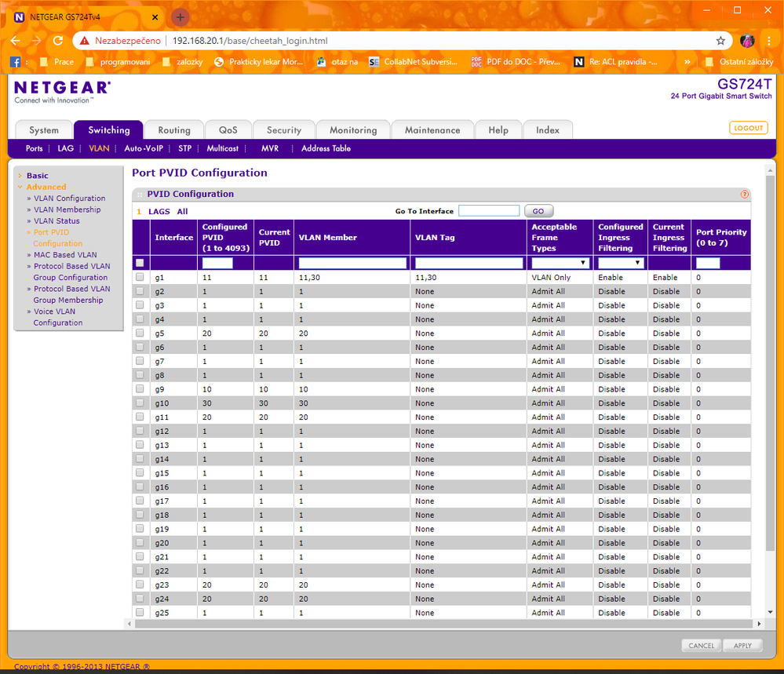Image resolution: width=784 pixels, height=674 pixels.
Task: Open the 'otaz na' bookmark
Action: point(337,62)
